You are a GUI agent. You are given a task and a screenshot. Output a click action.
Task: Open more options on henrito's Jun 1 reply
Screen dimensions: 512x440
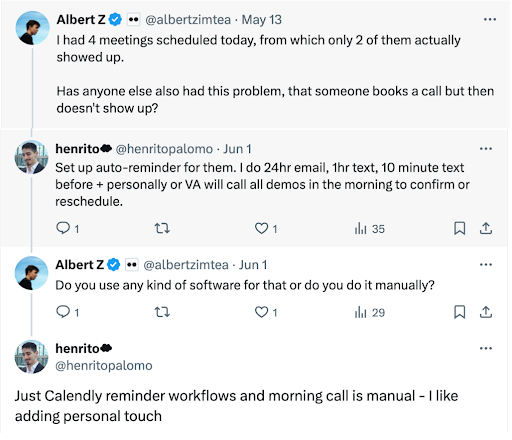pyautogui.click(x=486, y=149)
